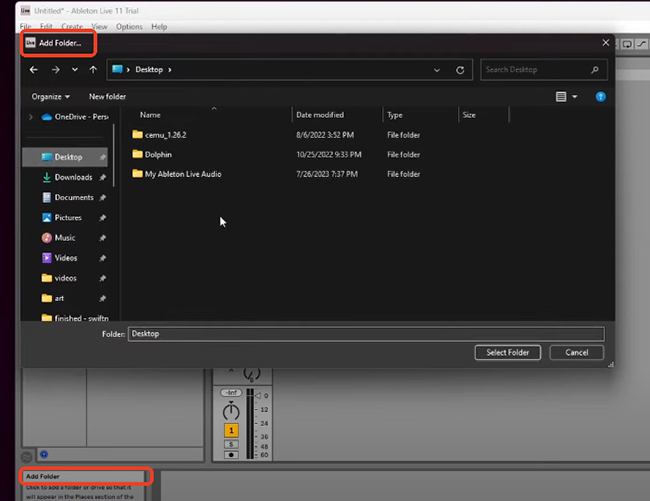
Task: Select the Dolphin folder
Action: [158, 155]
